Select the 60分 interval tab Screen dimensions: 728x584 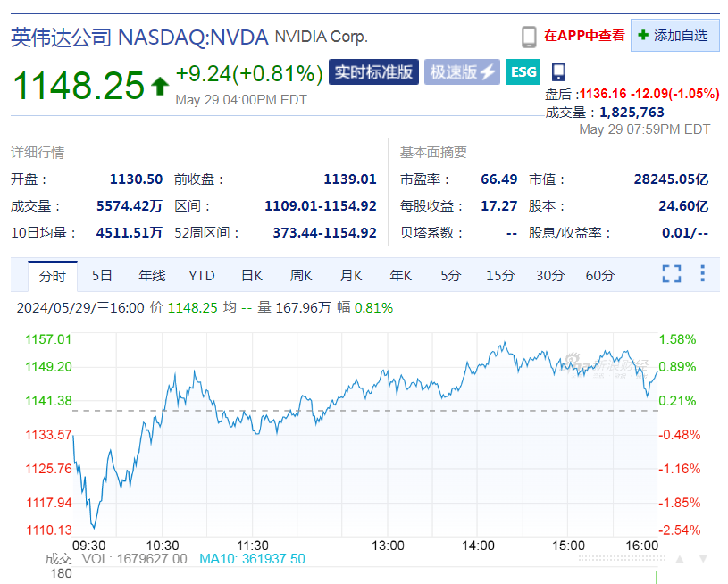[598, 275]
